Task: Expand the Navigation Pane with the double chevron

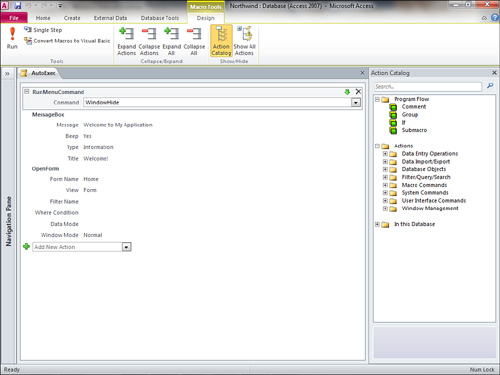Action: click(x=7, y=74)
